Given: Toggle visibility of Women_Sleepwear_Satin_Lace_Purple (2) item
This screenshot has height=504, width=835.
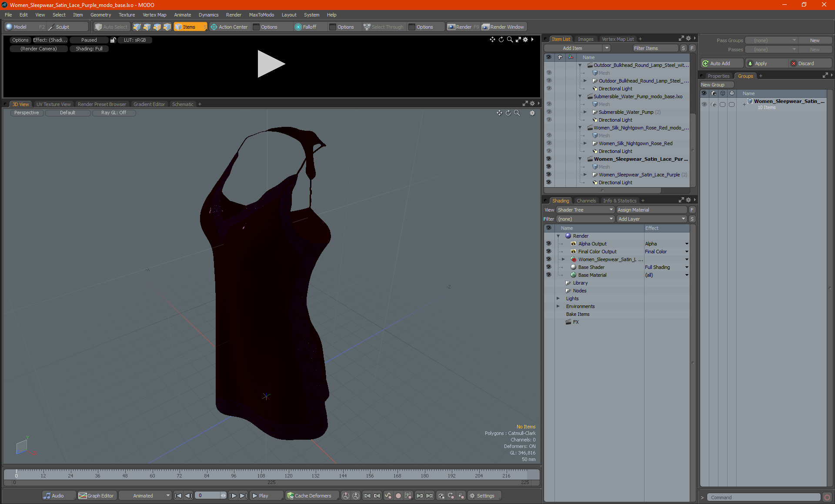Looking at the screenshot, I should (549, 175).
